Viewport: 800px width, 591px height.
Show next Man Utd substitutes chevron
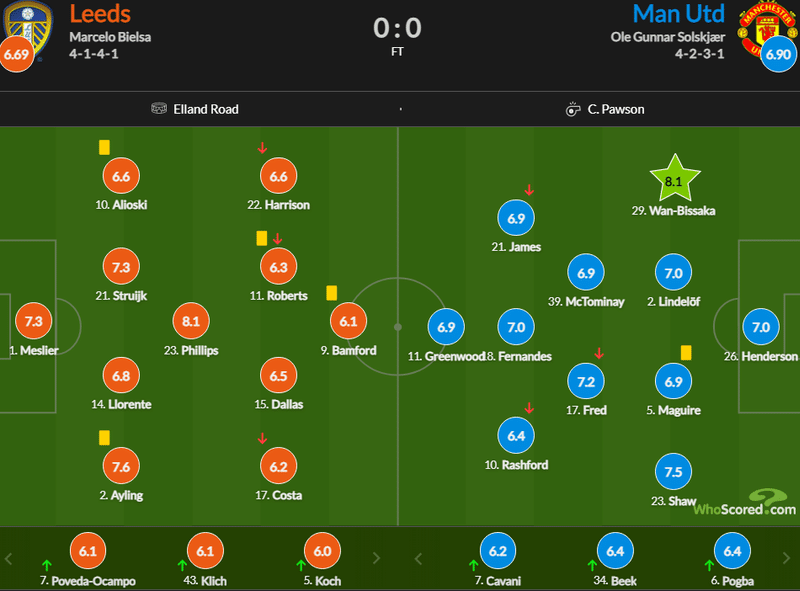coord(786,558)
